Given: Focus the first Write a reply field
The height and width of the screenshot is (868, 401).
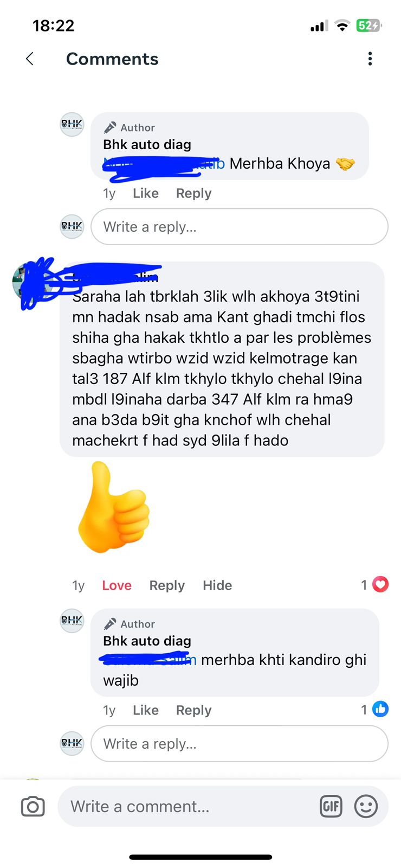Looking at the screenshot, I should [240, 227].
